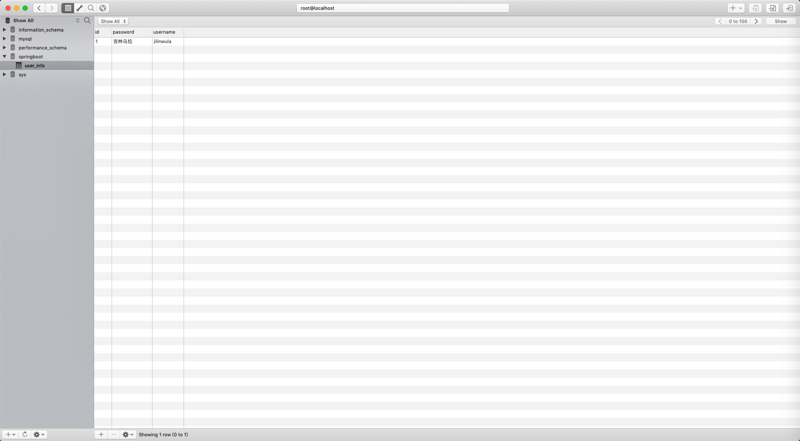Image resolution: width=800 pixels, height=441 pixels.
Task: Select the user_info table
Action: pyautogui.click(x=47, y=65)
